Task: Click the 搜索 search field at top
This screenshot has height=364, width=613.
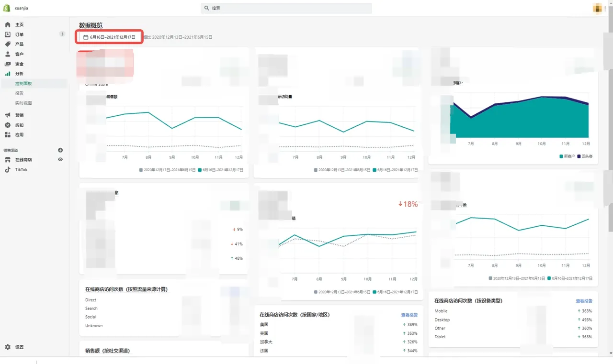Action: (x=286, y=8)
